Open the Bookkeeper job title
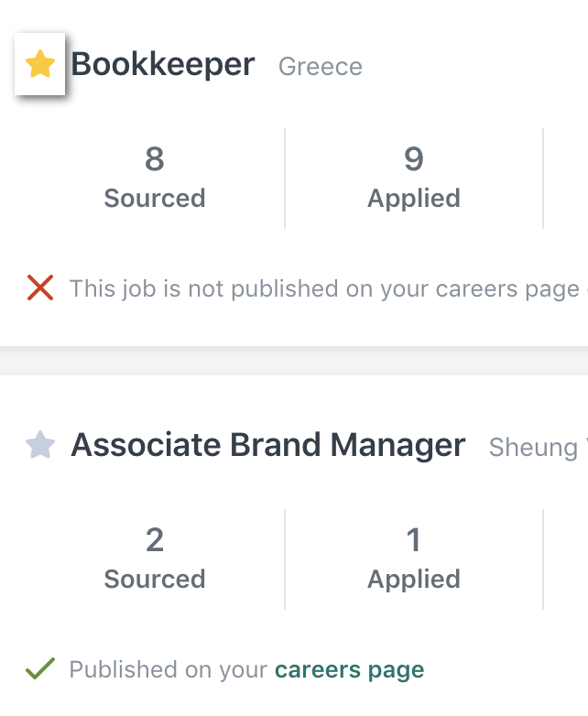Viewport: 588px width, 716px height. (x=163, y=64)
